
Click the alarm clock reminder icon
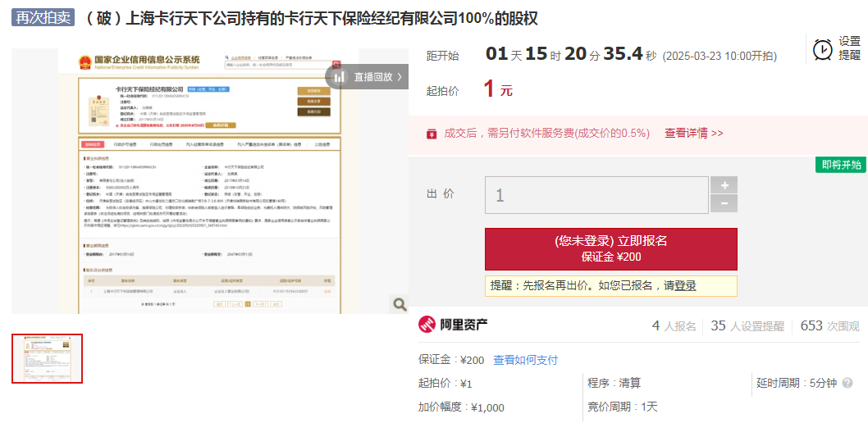(x=822, y=49)
